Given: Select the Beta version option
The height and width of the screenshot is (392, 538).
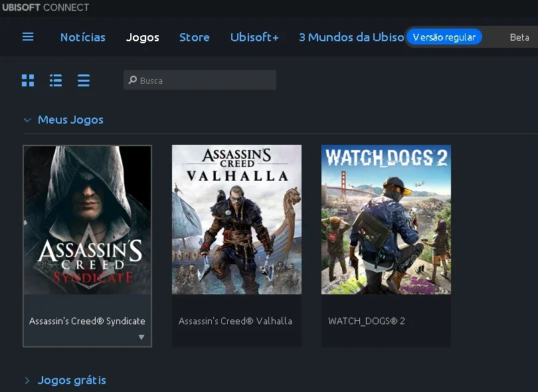Looking at the screenshot, I should (x=519, y=37).
